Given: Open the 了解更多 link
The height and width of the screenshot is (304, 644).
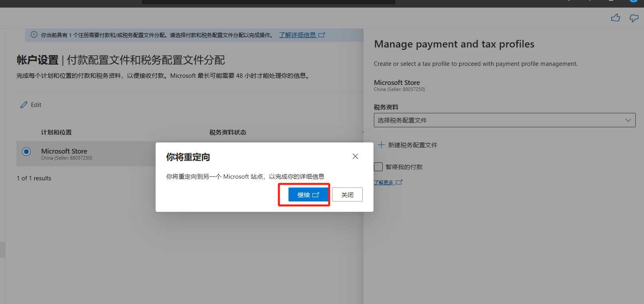Looking at the screenshot, I should 388,182.
